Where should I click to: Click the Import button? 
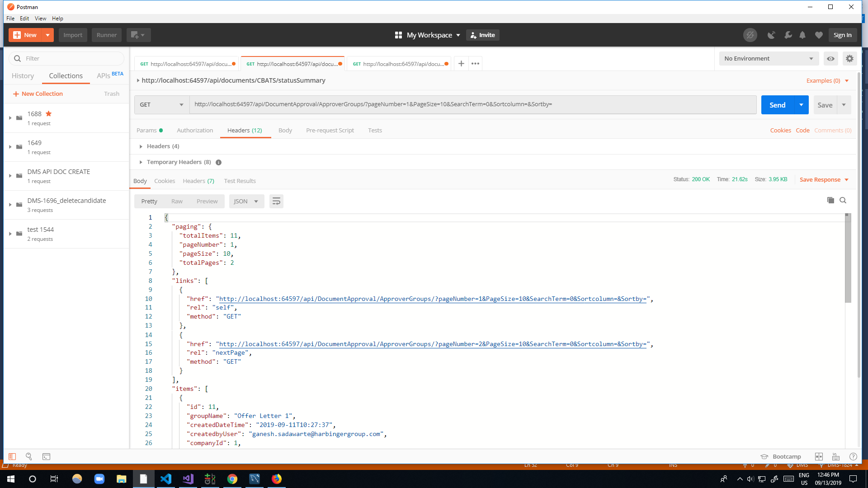pos(73,35)
